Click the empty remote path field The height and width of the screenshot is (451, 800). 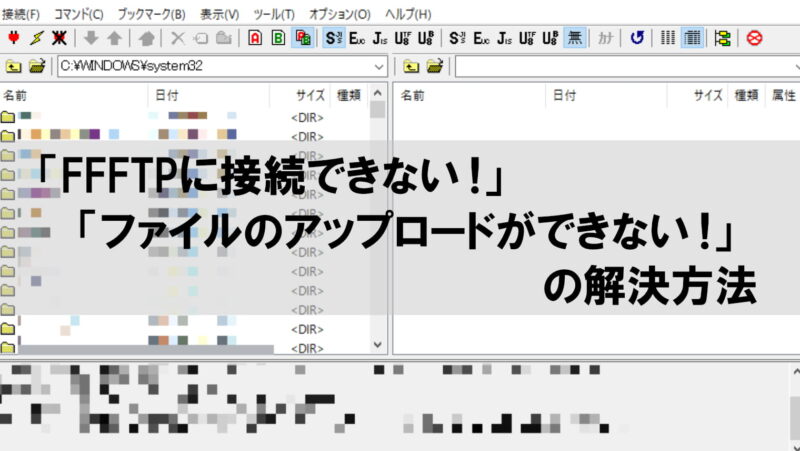(628, 67)
